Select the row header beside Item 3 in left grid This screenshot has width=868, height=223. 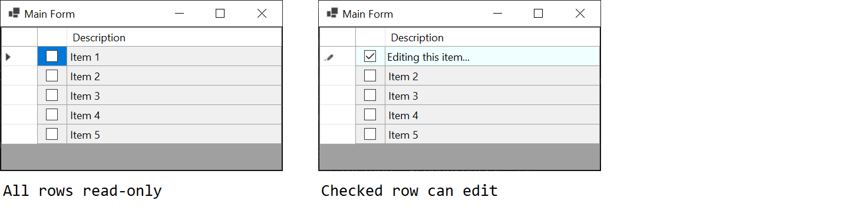tap(19, 96)
